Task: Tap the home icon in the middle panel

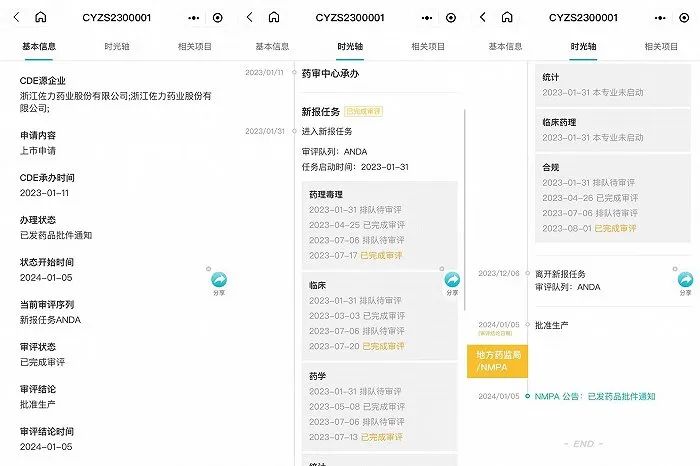Action: [x=274, y=17]
